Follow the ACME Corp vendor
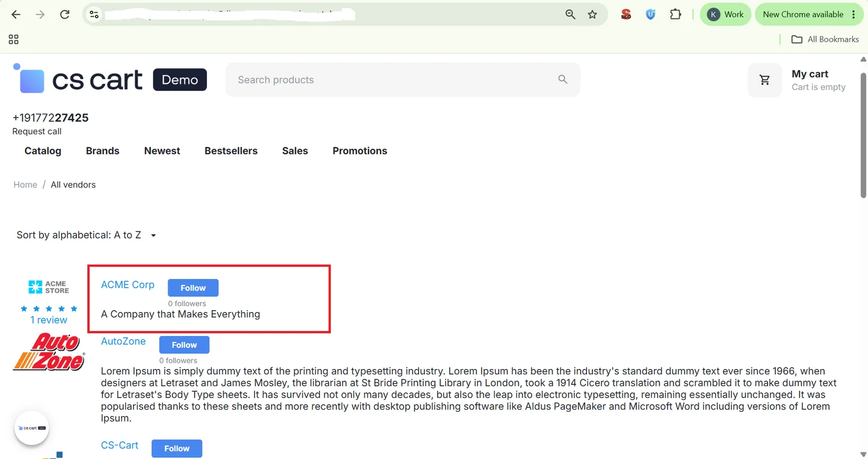The width and height of the screenshot is (868, 459). coord(193,288)
